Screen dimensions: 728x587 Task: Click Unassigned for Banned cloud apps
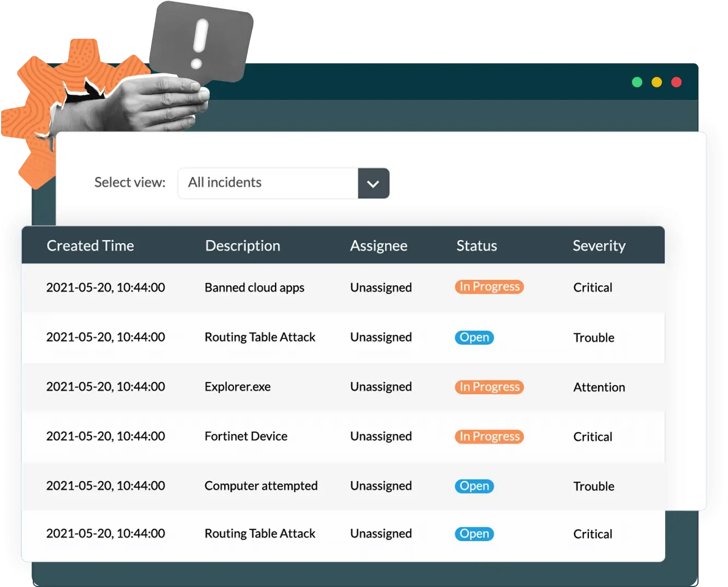pos(381,287)
